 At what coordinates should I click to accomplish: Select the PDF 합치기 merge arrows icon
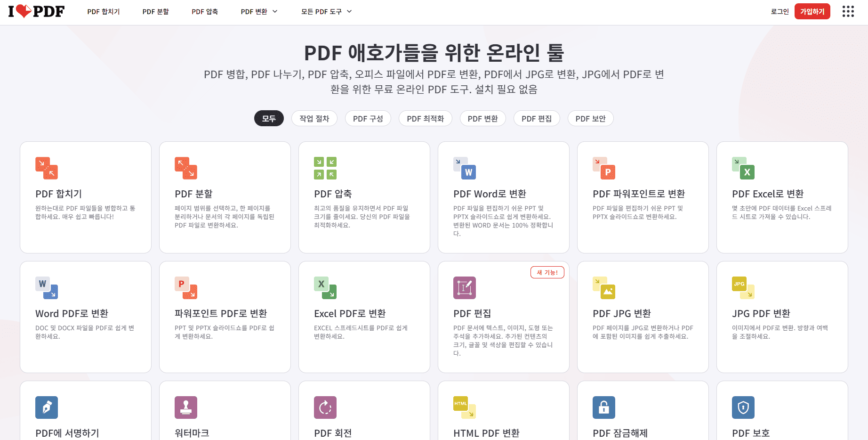click(x=46, y=168)
